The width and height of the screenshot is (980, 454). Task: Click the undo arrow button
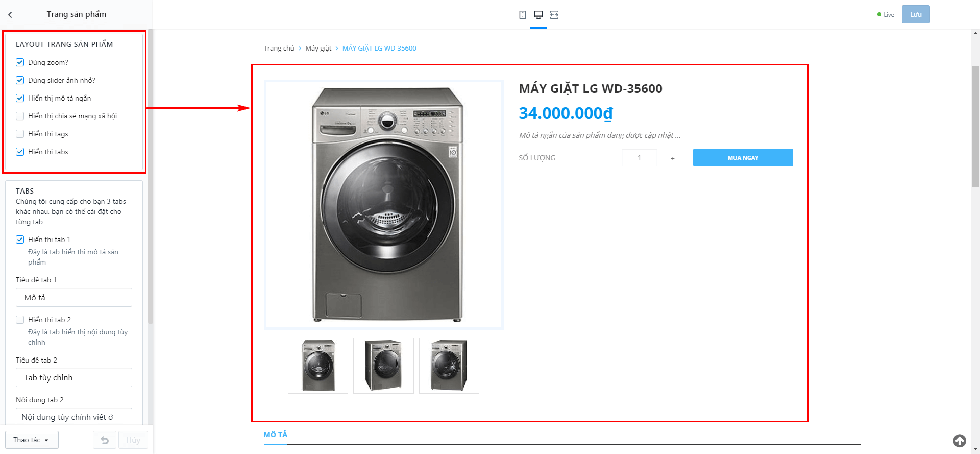[105, 440]
